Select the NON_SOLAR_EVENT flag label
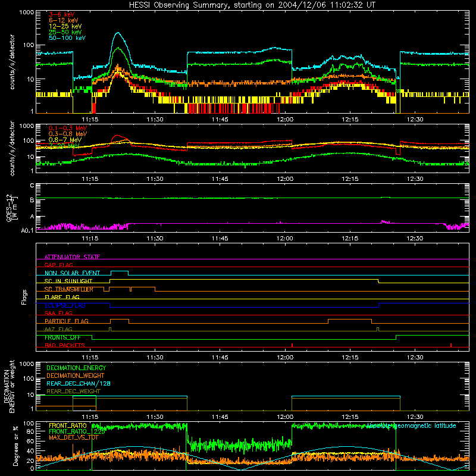Image resolution: width=476 pixels, height=476 pixels. pos(72,273)
